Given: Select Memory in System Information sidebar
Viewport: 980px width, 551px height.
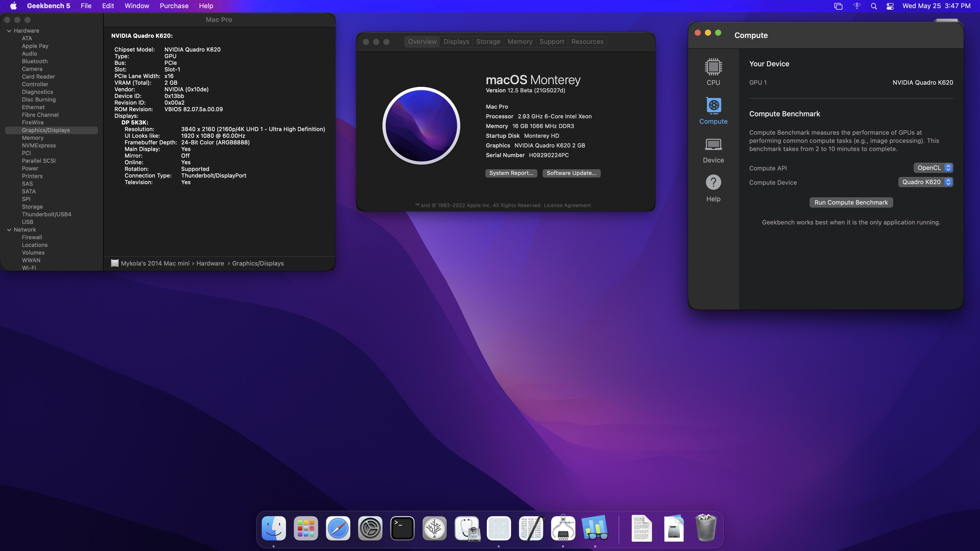Looking at the screenshot, I should tap(32, 138).
